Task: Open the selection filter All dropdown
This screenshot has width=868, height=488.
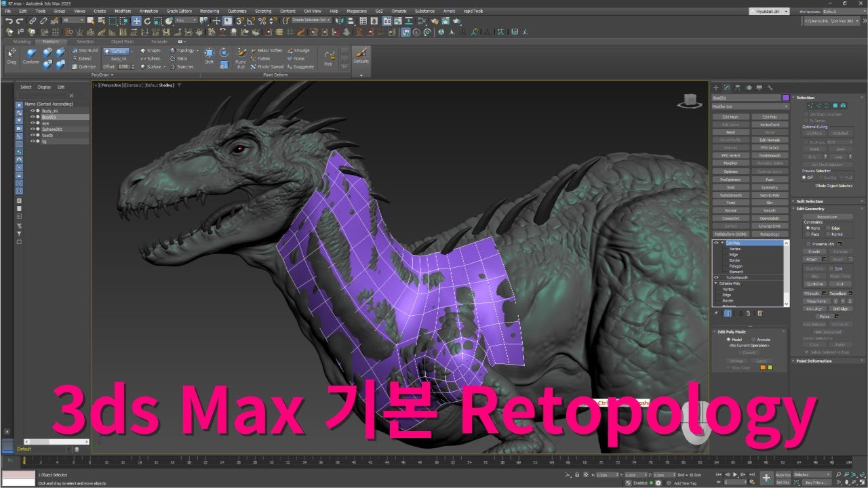Action: 73,20
